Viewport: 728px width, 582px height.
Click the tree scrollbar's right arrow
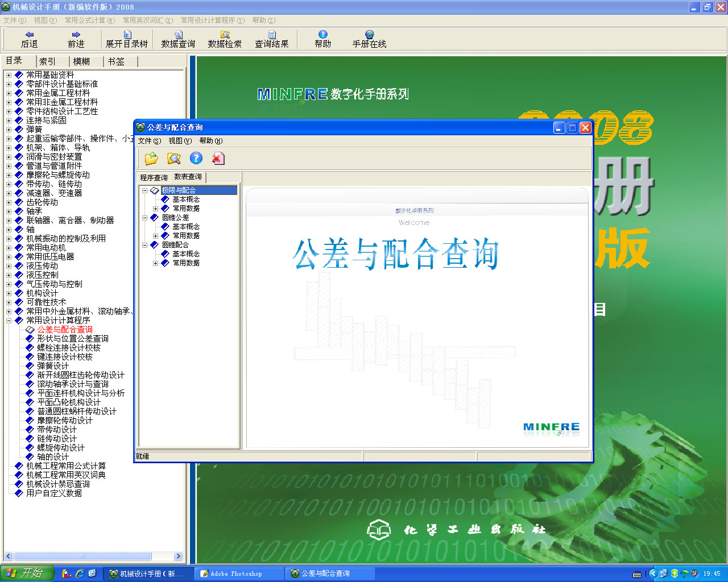point(179,556)
